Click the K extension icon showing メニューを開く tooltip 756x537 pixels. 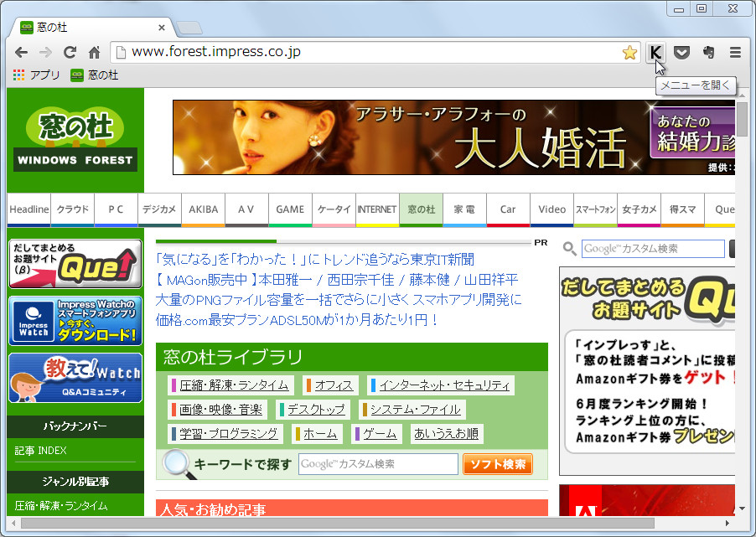656,52
